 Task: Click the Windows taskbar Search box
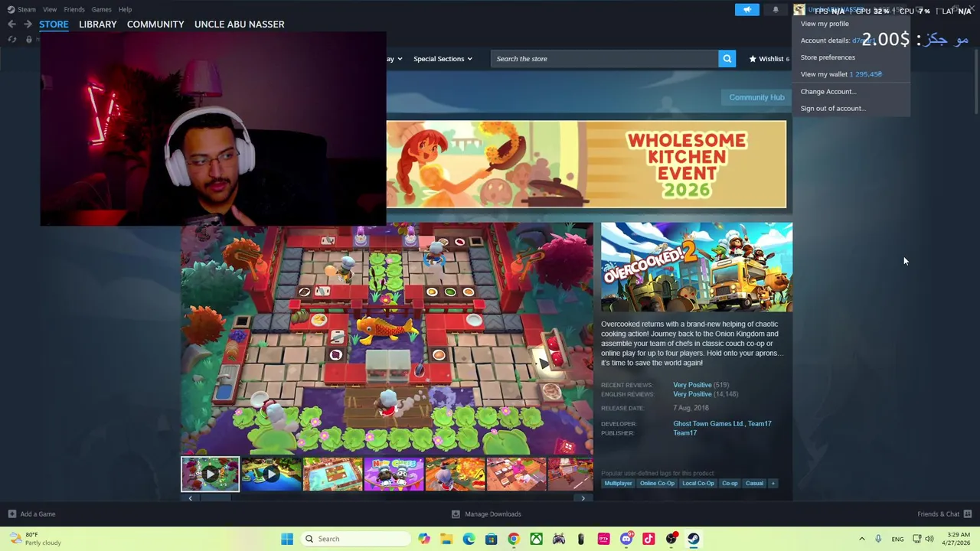pyautogui.click(x=356, y=539)
